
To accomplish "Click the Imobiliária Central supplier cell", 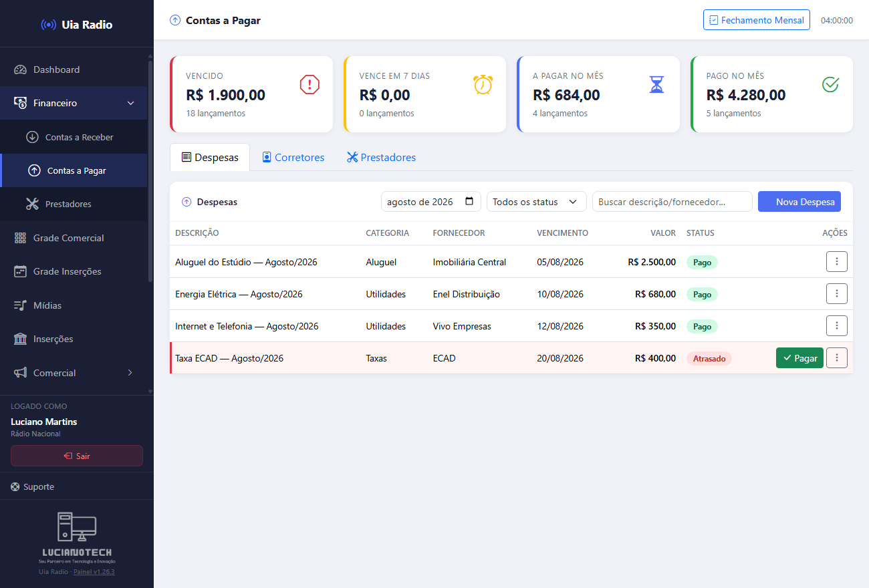I will (469, 262).
